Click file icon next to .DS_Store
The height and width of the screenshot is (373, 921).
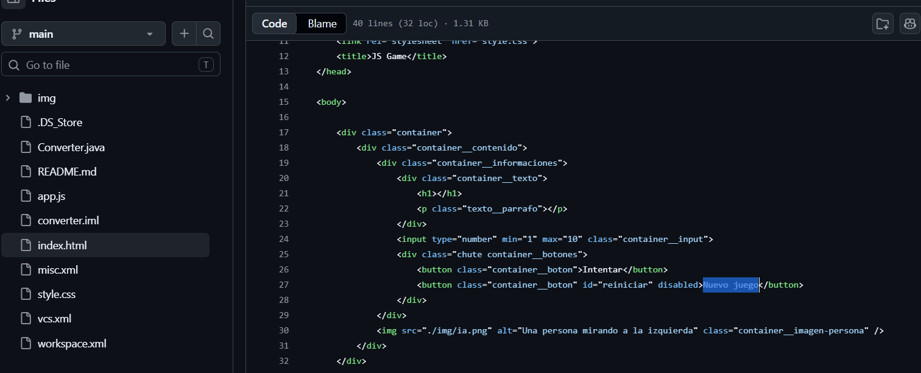[25, 123]
